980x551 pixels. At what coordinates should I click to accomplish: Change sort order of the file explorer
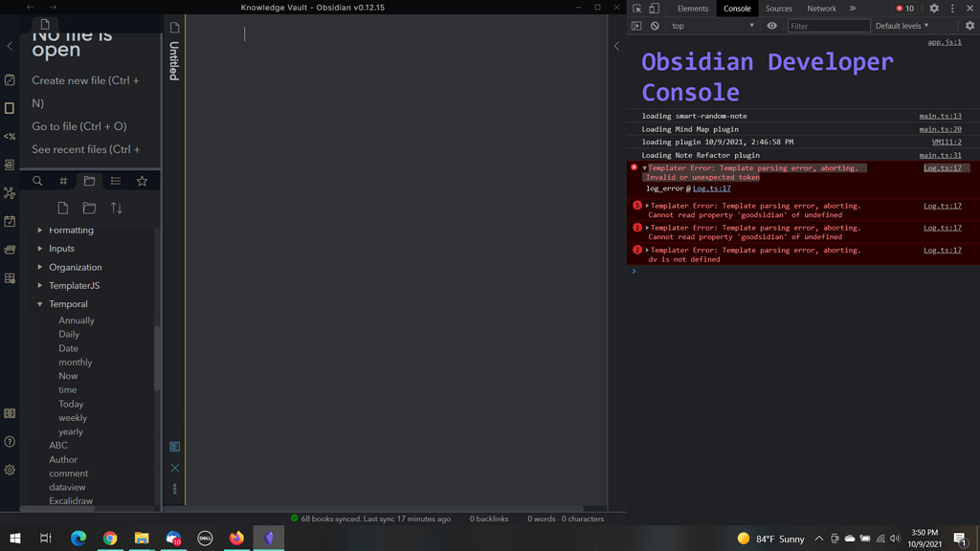116,207
